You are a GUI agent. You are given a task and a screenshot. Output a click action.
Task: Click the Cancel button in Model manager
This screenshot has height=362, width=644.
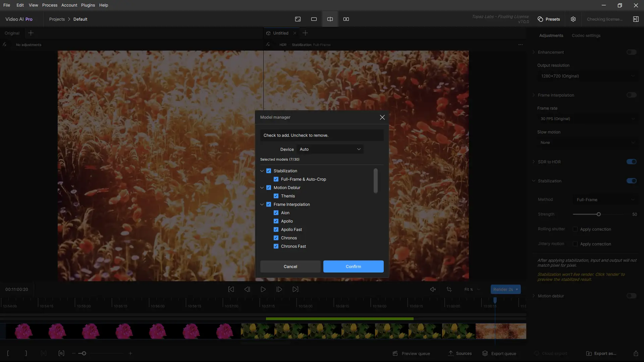click(290, 266)
